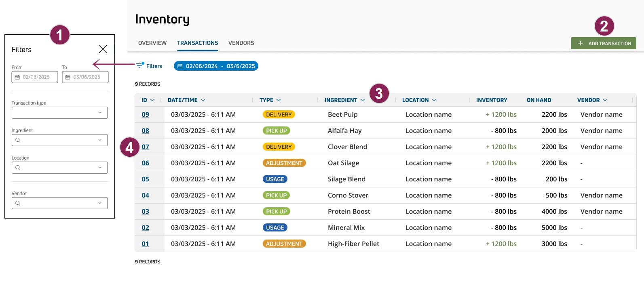Open transaction ID 09 link

coord(146,115)
